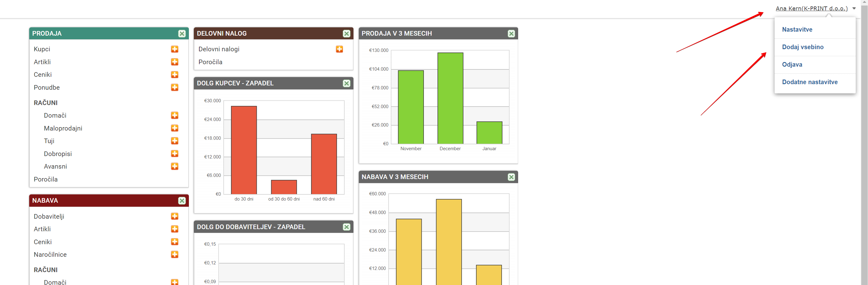Add price list via Nabava Ceniki plus icon
Screen dimensions: 868x285
coord(174,242)
